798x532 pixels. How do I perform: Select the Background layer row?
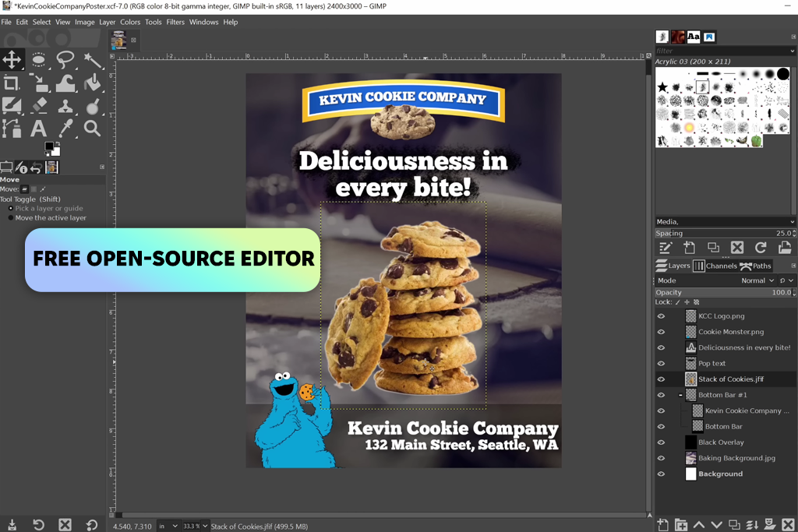[726, 474]
